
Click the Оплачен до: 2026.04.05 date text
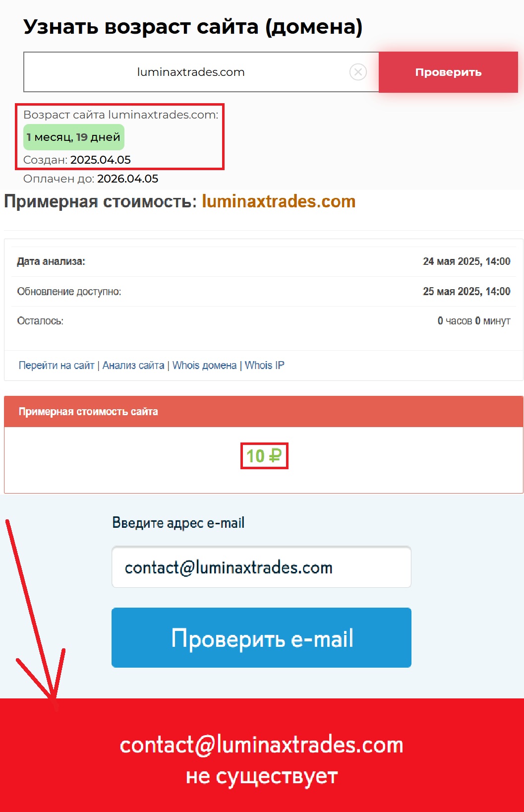[91, 179]
